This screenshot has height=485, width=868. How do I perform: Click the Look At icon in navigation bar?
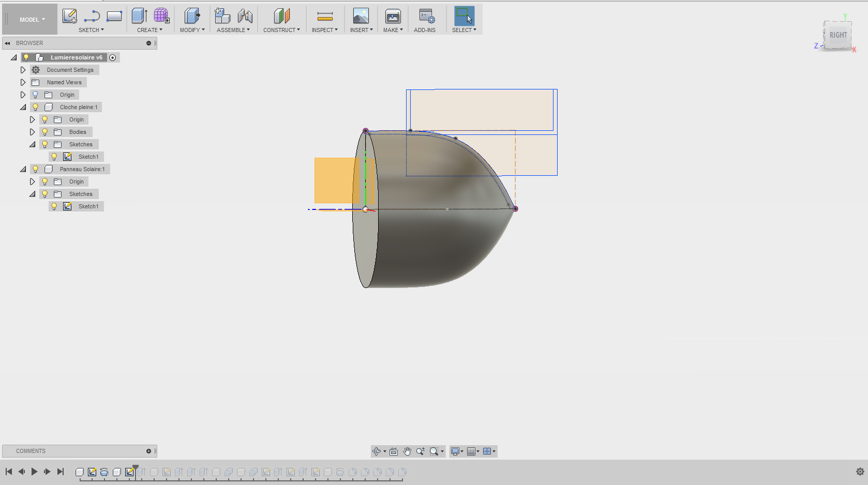click(x=394, y=451)
